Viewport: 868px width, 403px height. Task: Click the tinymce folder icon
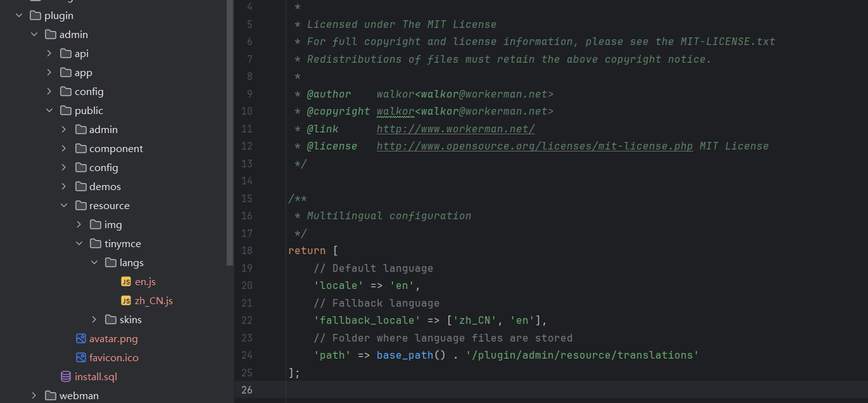[96, 243]
